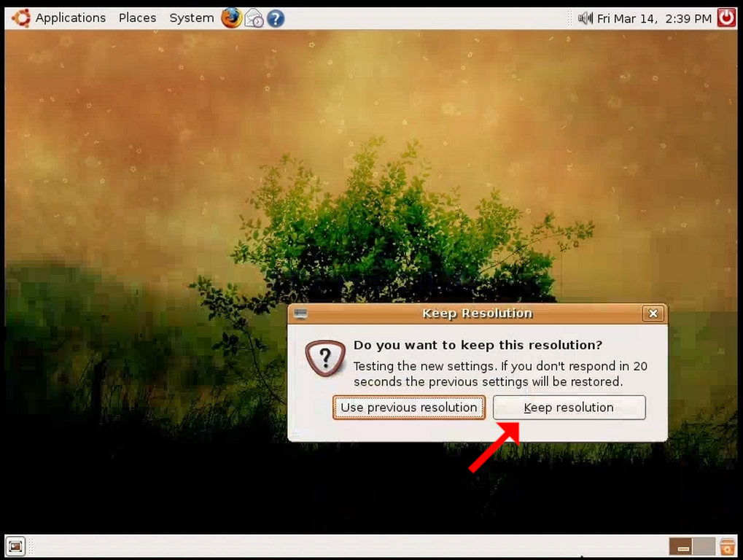Click the question mark shield icon in dialog

[x=325, y=358]
